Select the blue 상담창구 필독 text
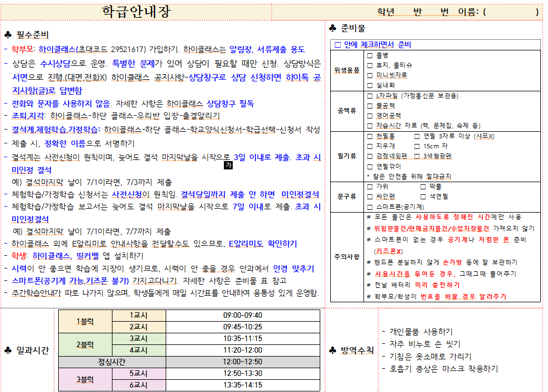 click(x=231, y=104)
